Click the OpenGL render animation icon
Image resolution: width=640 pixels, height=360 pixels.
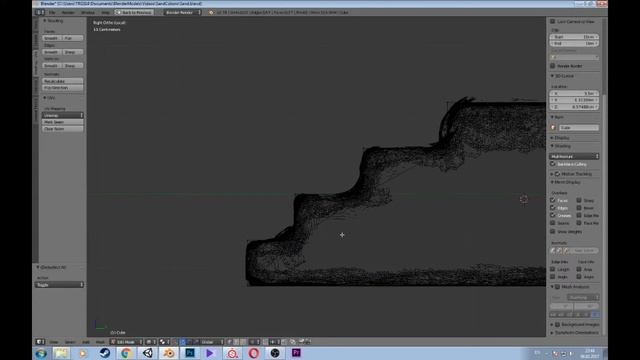(308, 342)
